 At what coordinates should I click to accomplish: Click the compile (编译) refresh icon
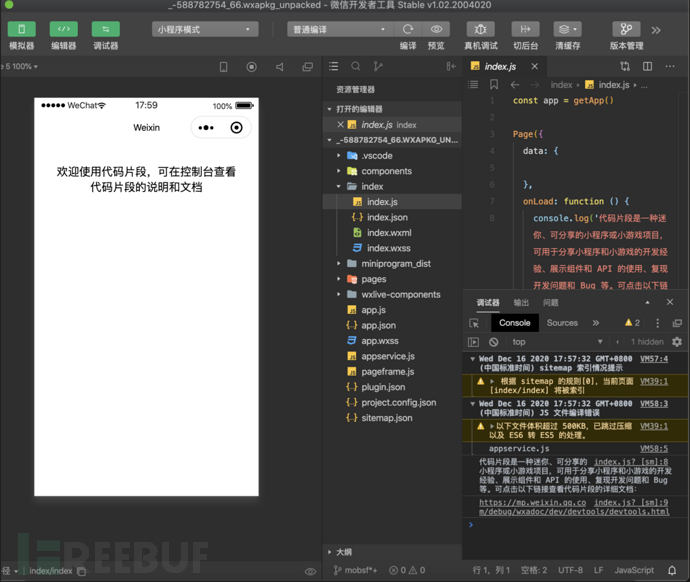pos(408,29)
